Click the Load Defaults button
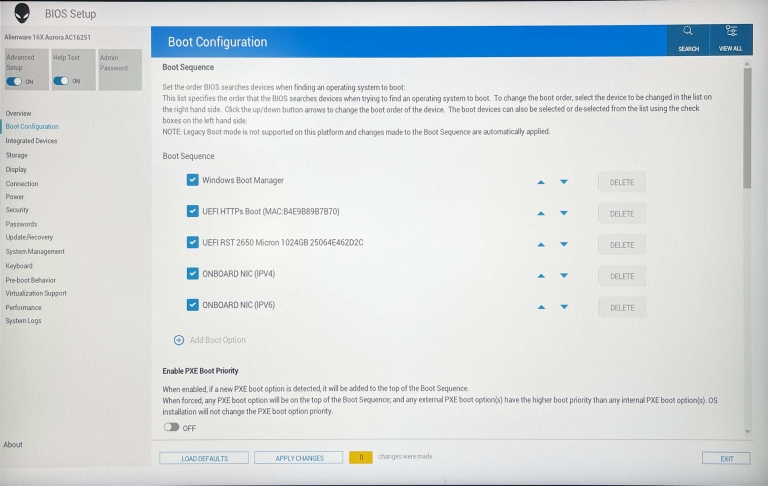Image resolution: width=768 pixels, height=486 pixels. pos(204,458)
